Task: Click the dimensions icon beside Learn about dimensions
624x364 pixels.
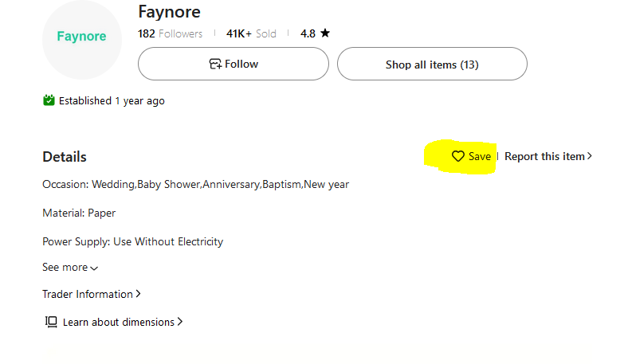Action: [51, 322]
